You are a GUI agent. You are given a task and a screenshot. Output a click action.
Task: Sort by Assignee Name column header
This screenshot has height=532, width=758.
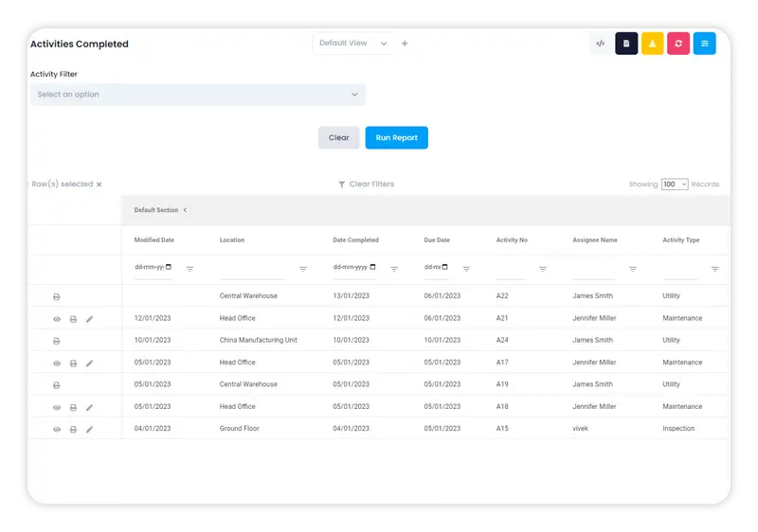595,239
